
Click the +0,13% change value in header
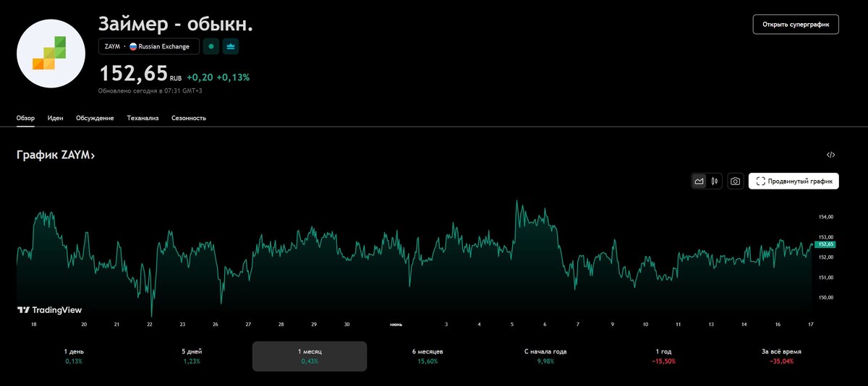(x=233, y=77)
